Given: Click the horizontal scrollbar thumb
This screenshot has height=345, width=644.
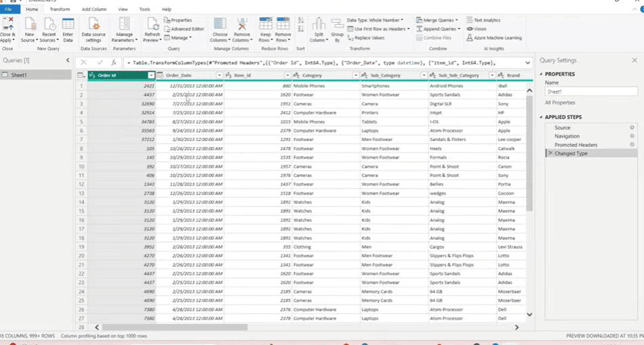Looking at the screenshot, I should pos(175,327).
